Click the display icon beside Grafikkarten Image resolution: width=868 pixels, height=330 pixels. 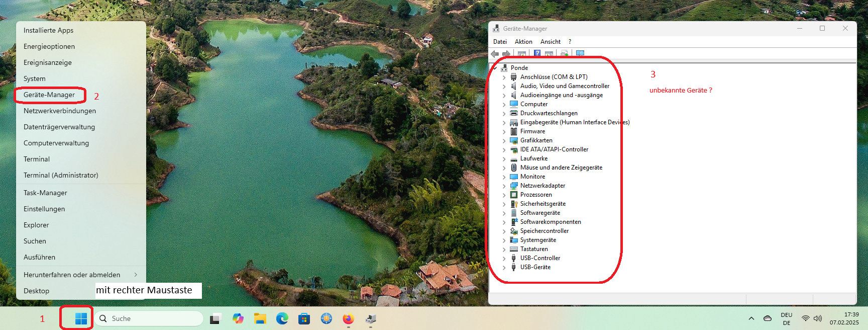(513, 140)
